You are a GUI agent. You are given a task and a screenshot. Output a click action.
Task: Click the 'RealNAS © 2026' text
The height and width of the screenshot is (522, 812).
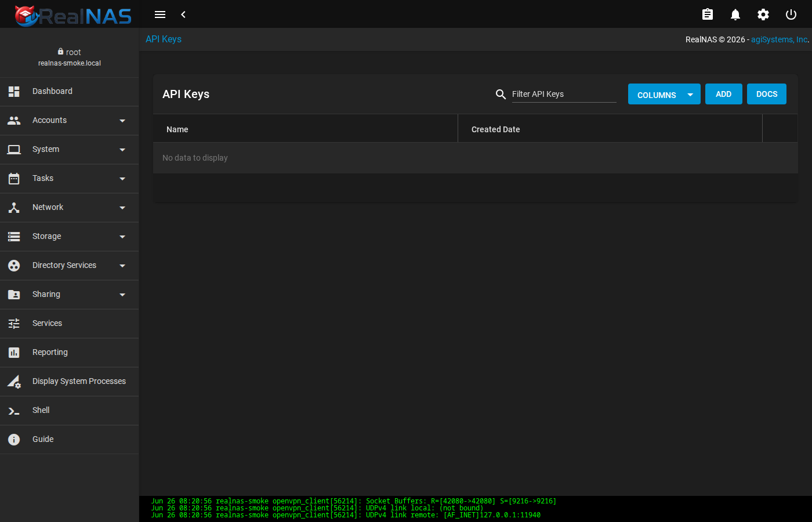[x=715, y=39]
